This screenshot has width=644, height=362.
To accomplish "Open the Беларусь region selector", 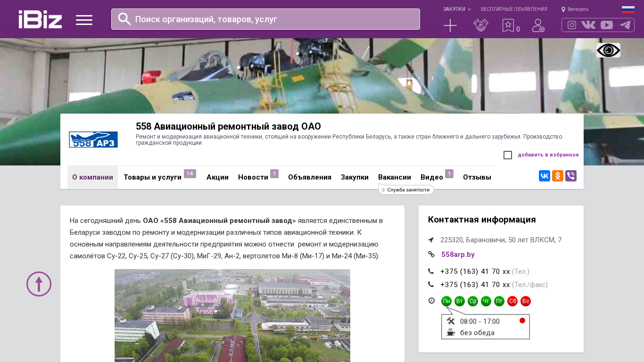I will (575, 9).
